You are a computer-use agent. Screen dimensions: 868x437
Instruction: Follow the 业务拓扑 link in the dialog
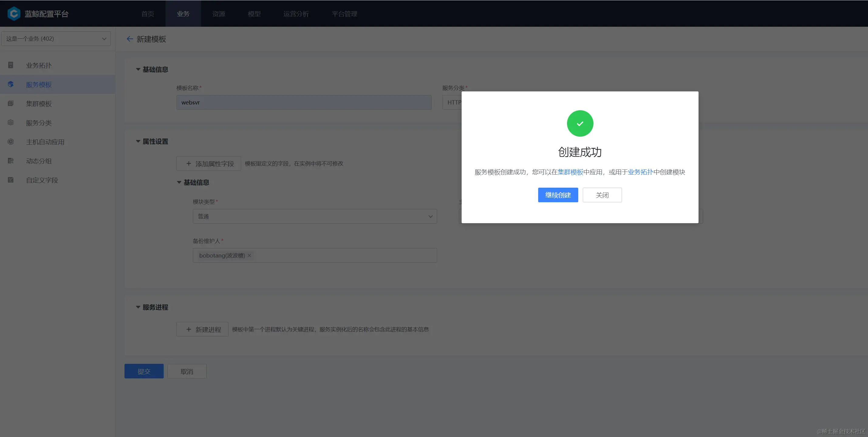click(641, 172)
